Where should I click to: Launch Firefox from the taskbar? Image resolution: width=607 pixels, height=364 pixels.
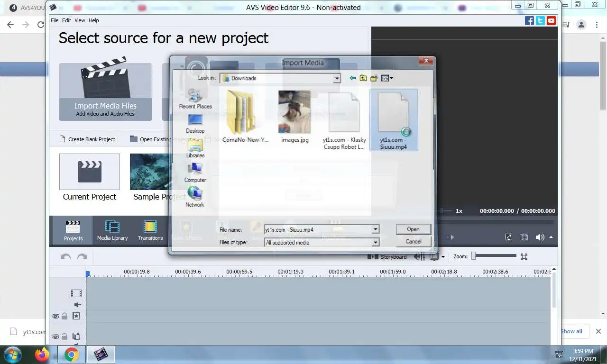tap(42, 354)
